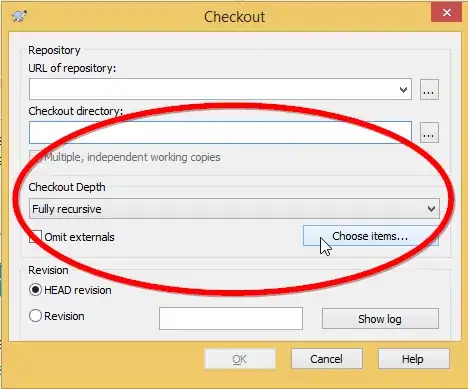Viewport: 468px width, 389px height.
Task: Select the Revision radio button
Action: (35, 316)
